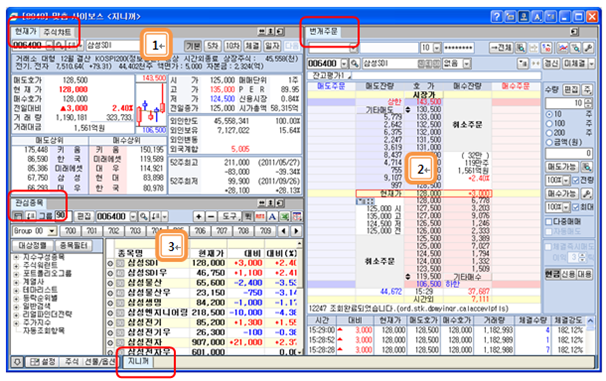The image size is (606, 381).
Task: Click the panel restore icon in order panel header
Action: click(x=574, y=32)
